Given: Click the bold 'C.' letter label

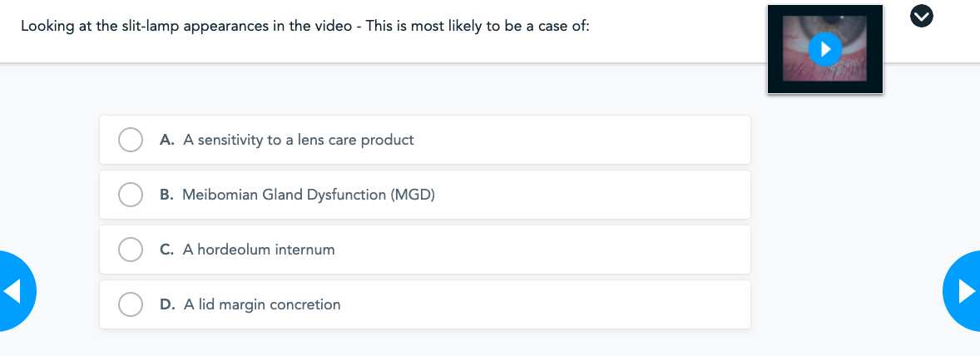Looking at the screenshot, I should point(166,250).
